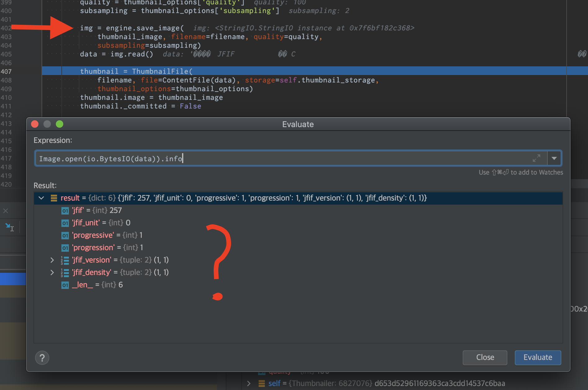Click the 'data = img.read()' code line
This screenshot has width=588, height=390.
point(116,54)
